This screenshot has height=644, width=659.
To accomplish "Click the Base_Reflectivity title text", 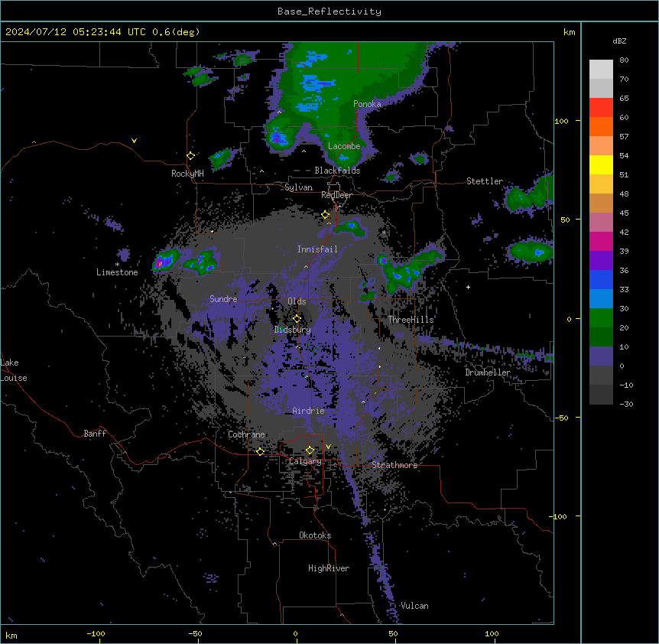I will 329,11.
